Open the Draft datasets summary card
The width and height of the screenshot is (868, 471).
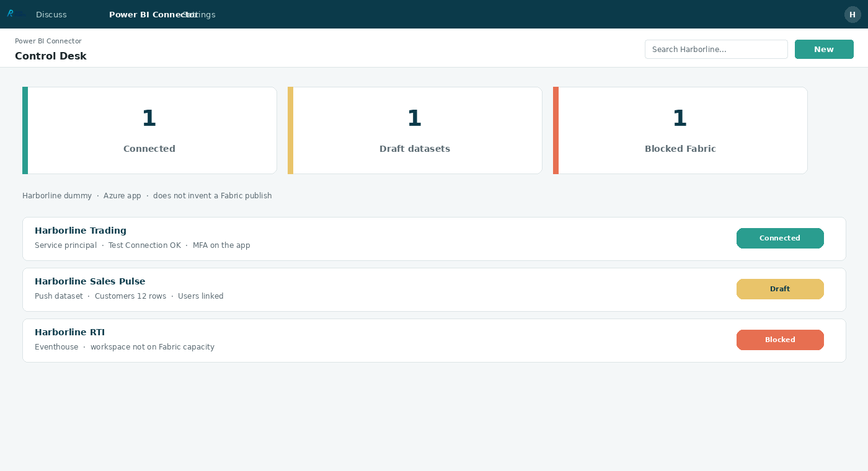(415, 130)
